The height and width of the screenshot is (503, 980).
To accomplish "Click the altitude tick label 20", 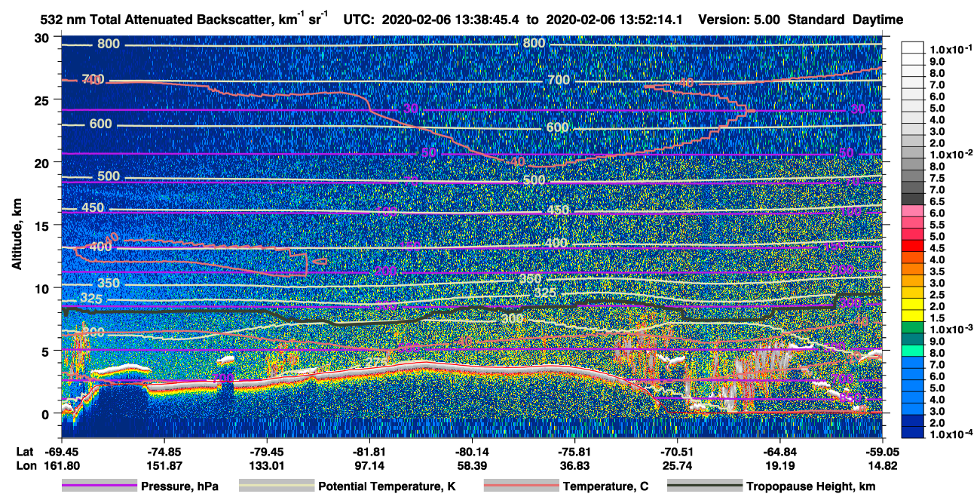I will [x=42, y=163].
